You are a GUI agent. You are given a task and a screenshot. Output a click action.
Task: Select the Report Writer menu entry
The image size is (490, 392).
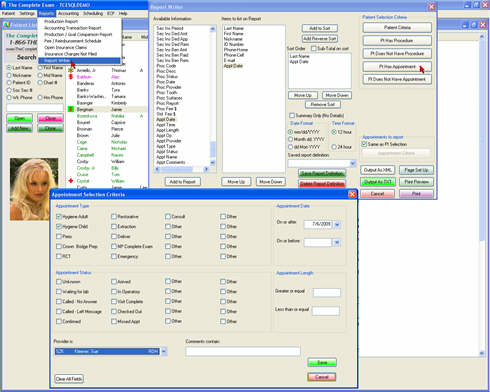coord(79,61)
